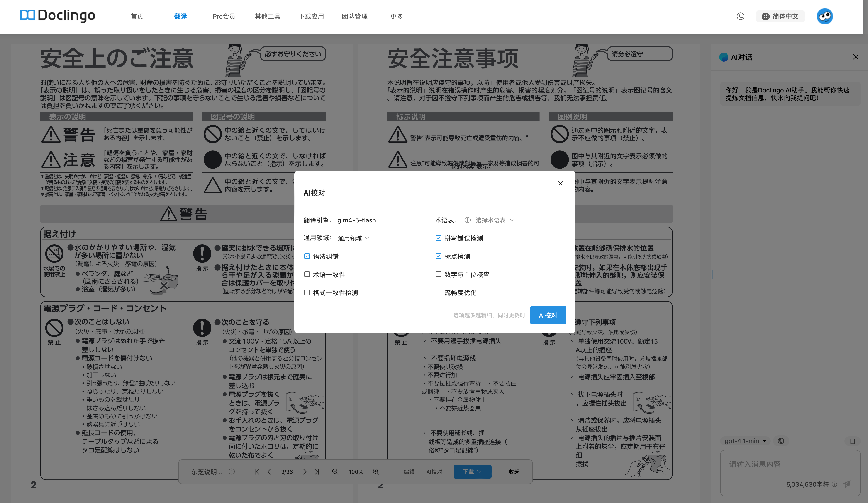The height and width of the screenshot is (503, 868).
Task: Enable the 流畅度优化 checkbox
Action: tap(438, 292)
